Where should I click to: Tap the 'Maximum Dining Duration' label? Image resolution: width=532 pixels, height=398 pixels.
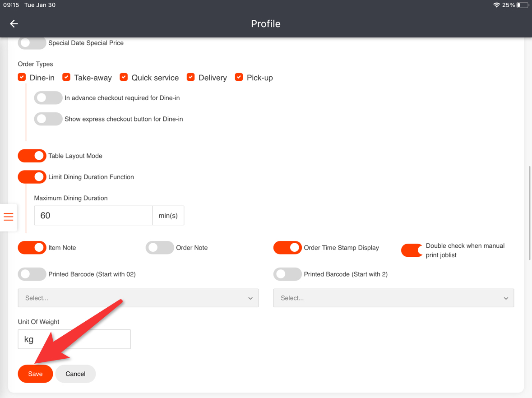point(71,198)
